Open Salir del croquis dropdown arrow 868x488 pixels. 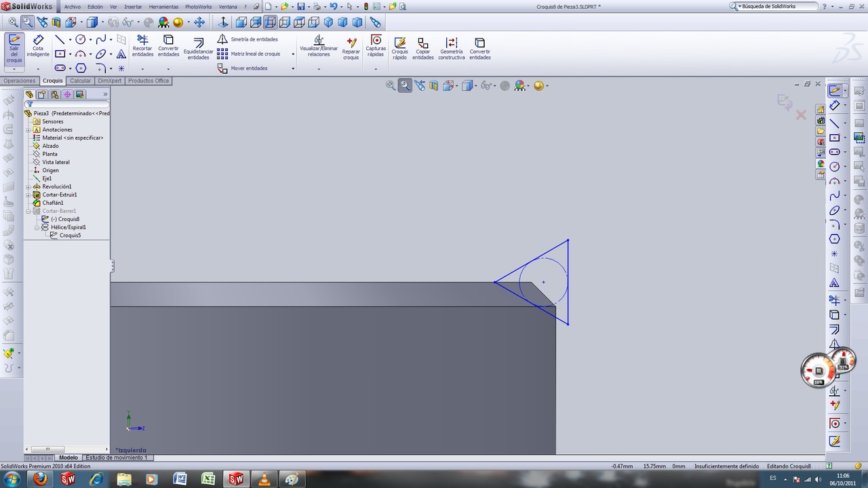pyautogui.click(x=14, y=68)
